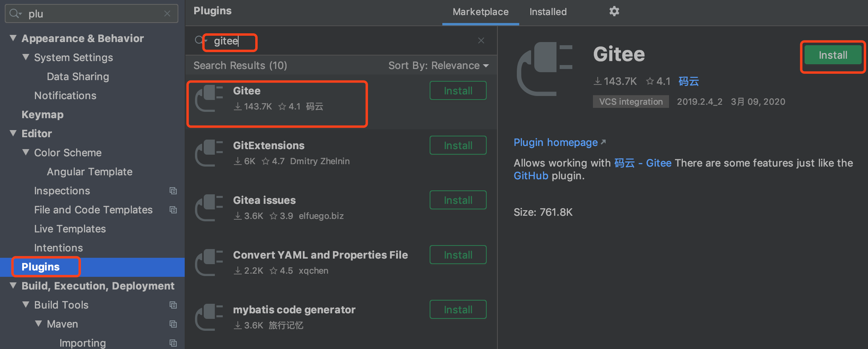Select Importing under Maven

82,343
